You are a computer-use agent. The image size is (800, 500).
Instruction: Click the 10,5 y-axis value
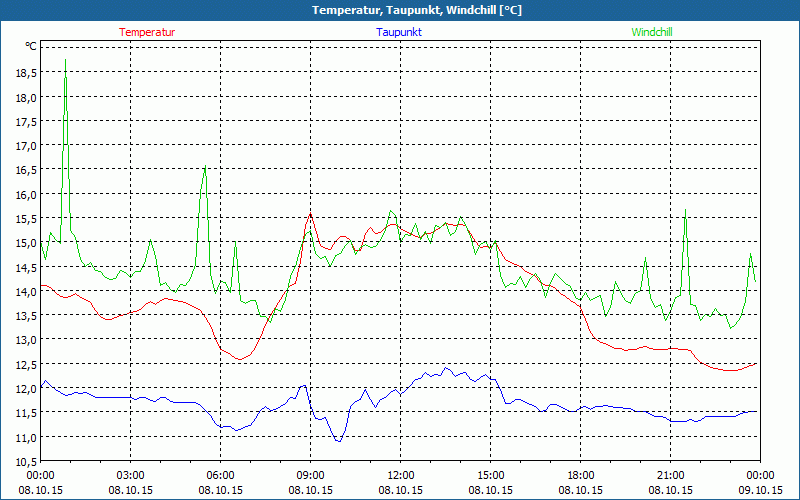point(27,462)
